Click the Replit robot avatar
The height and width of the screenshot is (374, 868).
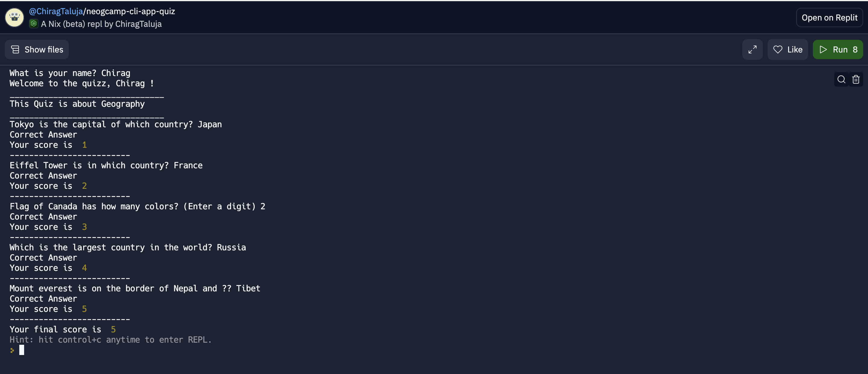coord(14,17)
